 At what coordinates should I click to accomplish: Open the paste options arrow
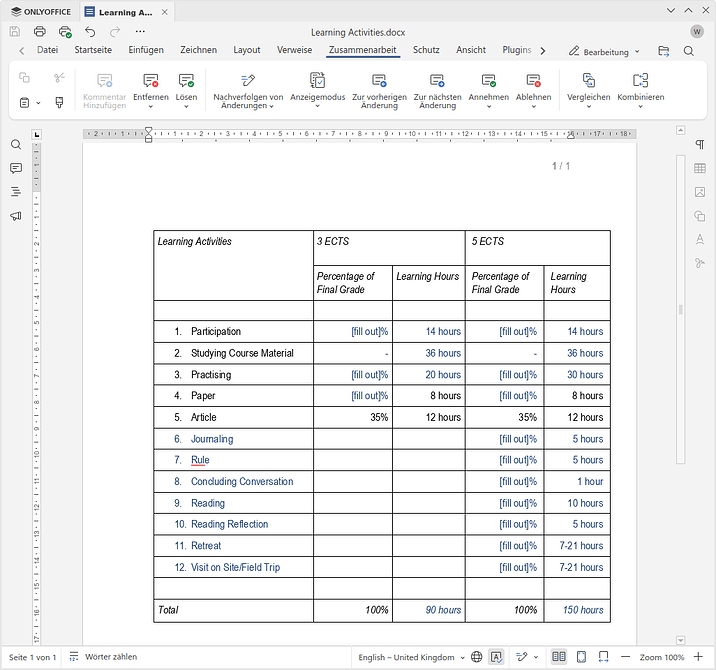tap(38, 103)
